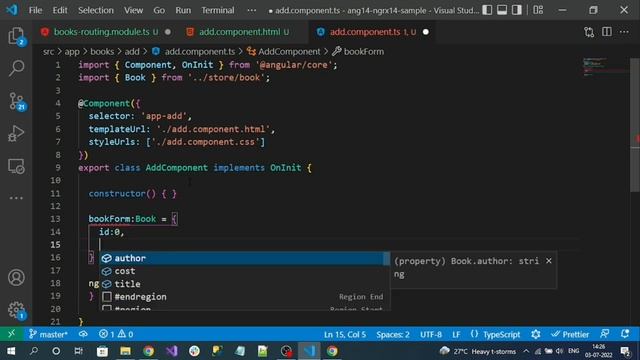Click Ln 15, Col 5 cursor position
This screenshot has height=360, width=640.
(344, 335)
